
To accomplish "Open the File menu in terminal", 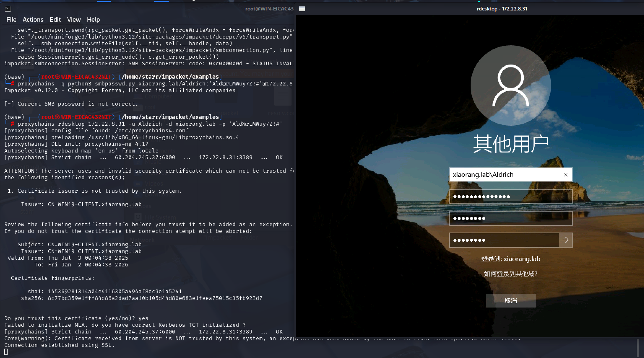I will tap(11, 20).
